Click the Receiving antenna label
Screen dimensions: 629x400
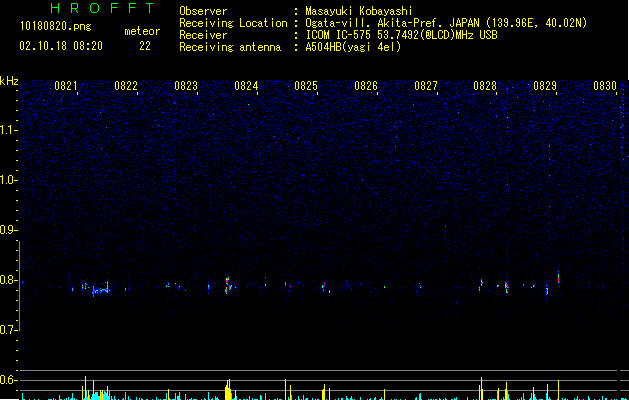pos(230,47)
